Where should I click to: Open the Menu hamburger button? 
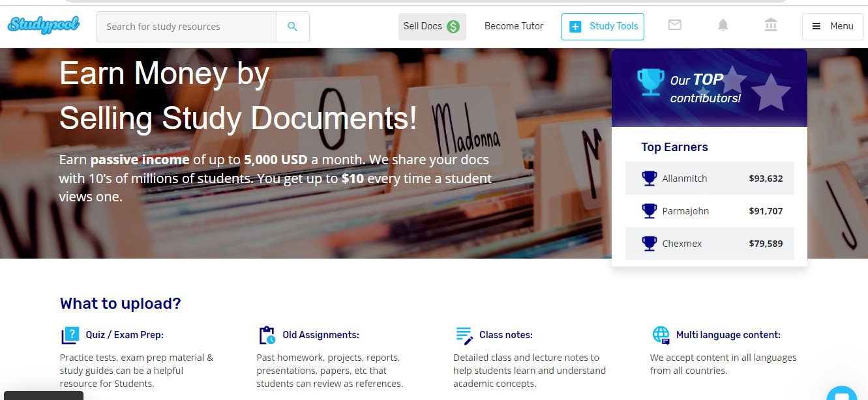[833, 27]
